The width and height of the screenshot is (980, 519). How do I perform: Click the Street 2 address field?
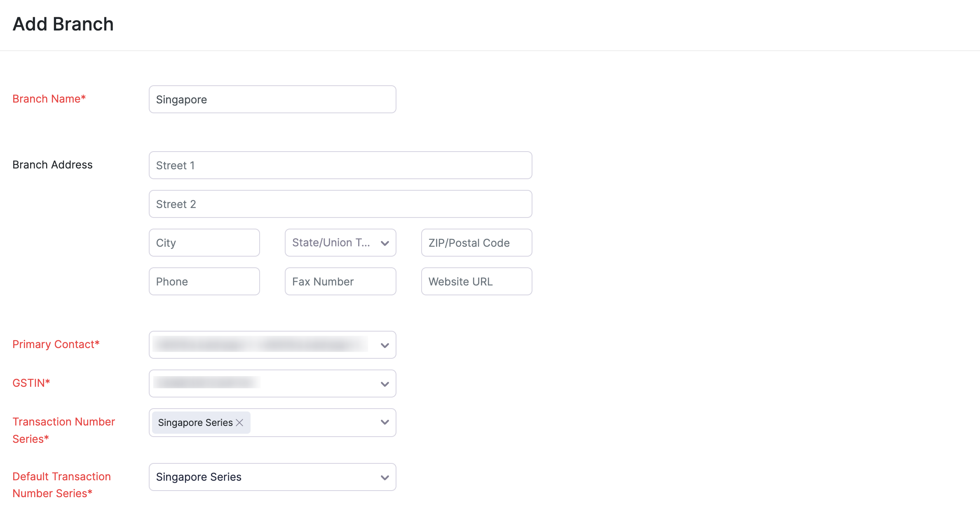(x=340, y=204)
